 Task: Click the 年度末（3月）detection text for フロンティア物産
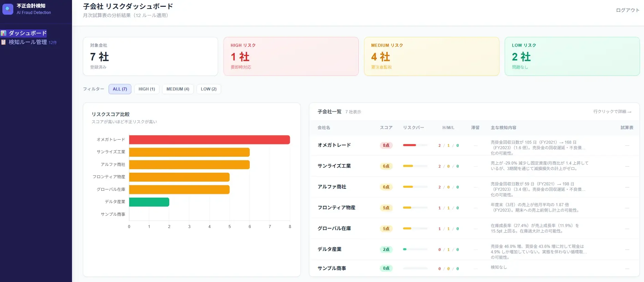coord(535,208)
